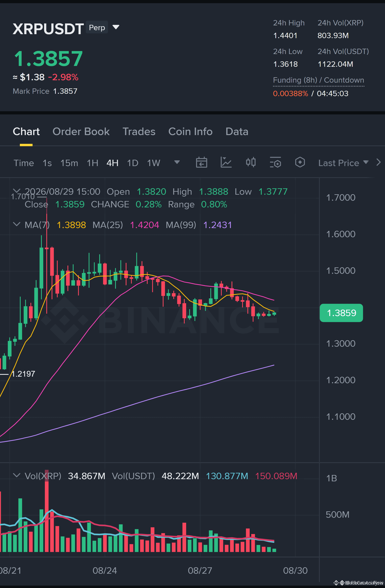Switch to the Chart tab
Image resolution: width=385 pixels, height=588 pixels.
tap(26, 132)
